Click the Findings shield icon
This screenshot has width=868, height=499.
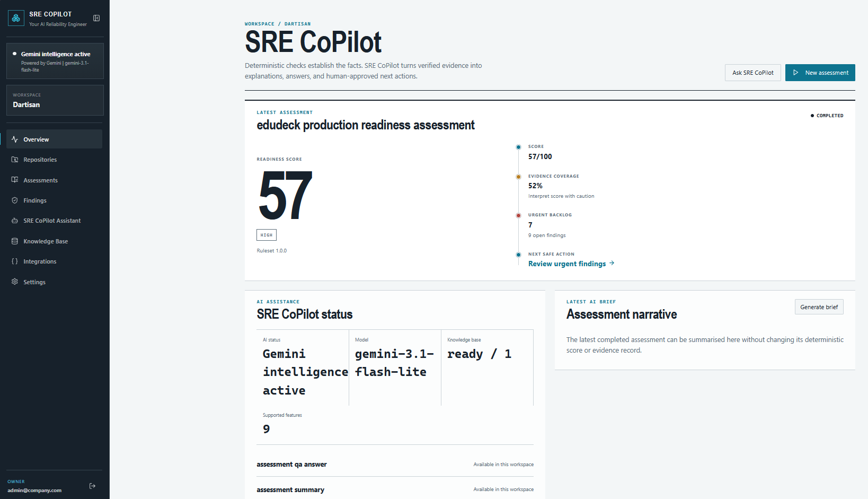tap(15, 200)
